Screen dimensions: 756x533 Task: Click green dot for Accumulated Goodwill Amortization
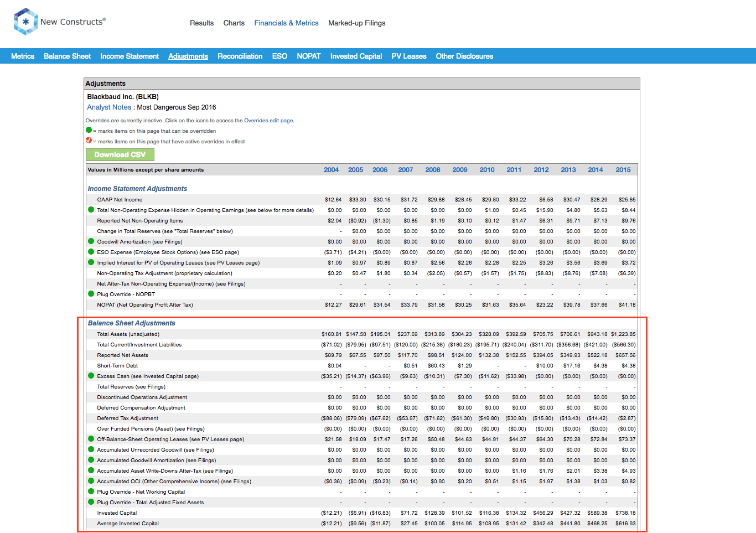[x=91, y=460]
